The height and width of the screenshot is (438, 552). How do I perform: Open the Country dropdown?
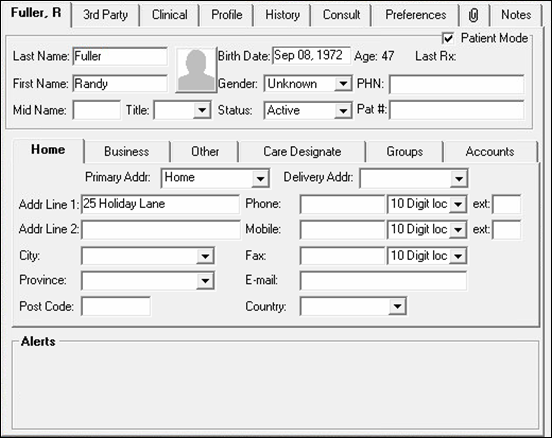coord(397,306)
